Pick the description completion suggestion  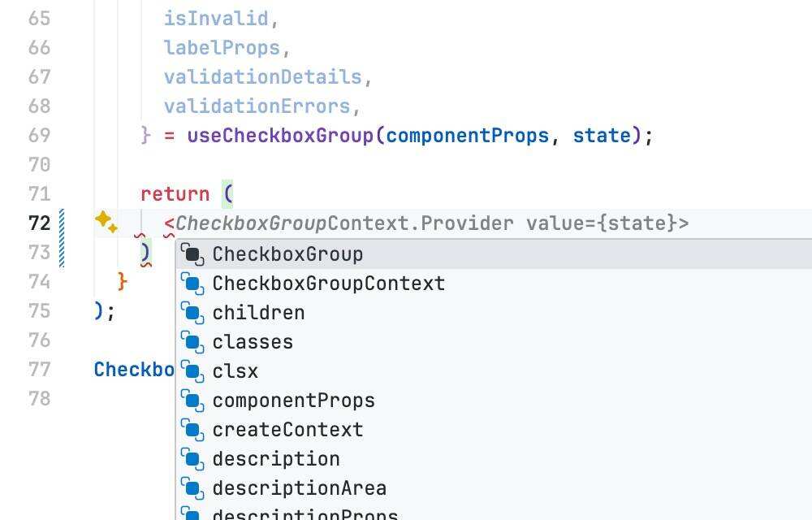click(276, 459)
